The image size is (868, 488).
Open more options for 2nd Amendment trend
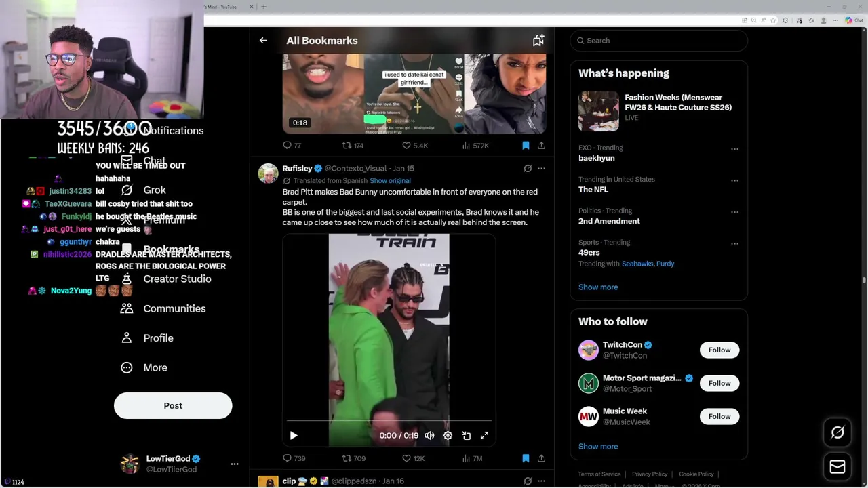(734, 212)
